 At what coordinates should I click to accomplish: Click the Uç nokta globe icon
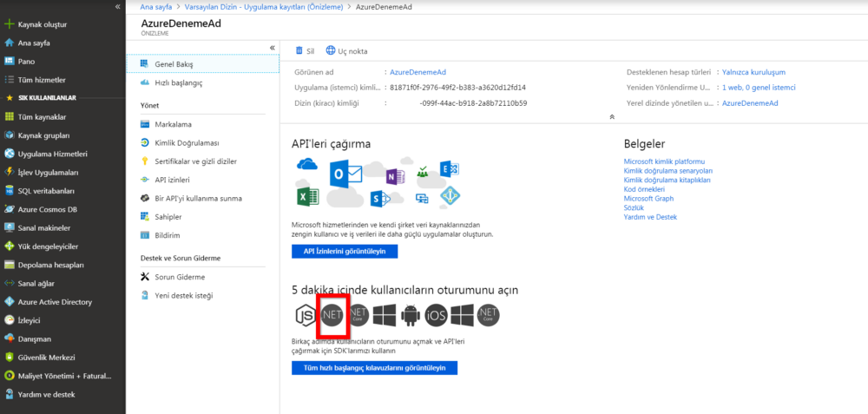[331, 50]
